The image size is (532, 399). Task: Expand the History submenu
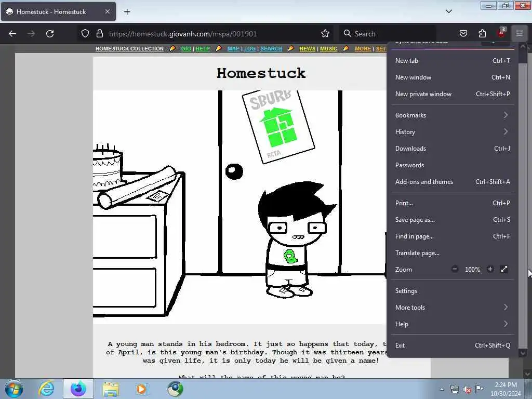(x=453, y=131)
